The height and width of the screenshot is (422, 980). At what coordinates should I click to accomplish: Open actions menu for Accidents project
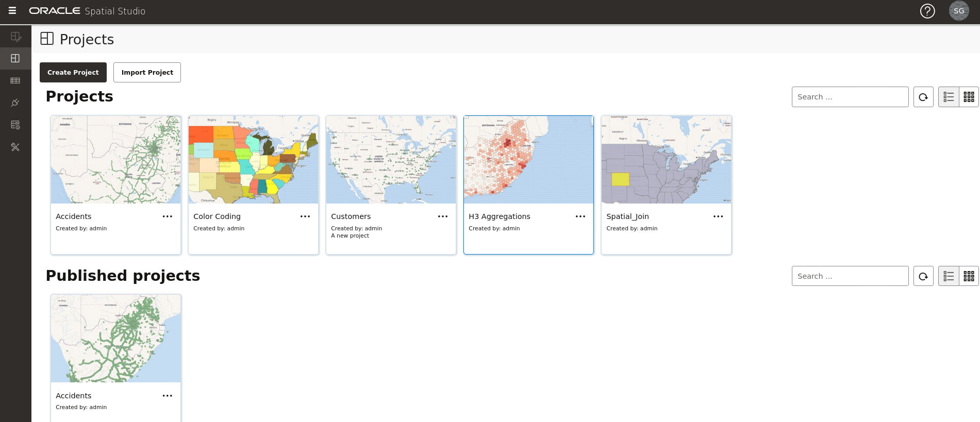[x=168, y=216]
